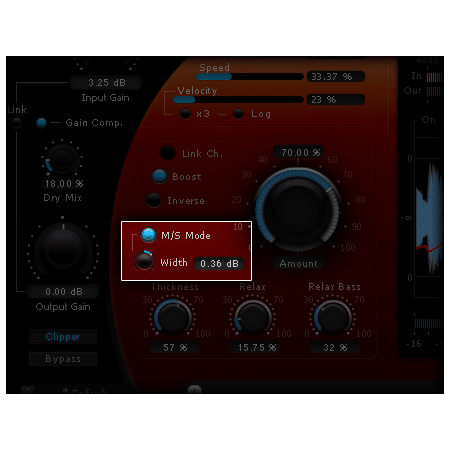Click the Velocity value 23 %
The height and width of the screenshot is (450, 450).
tap(336, 99)
